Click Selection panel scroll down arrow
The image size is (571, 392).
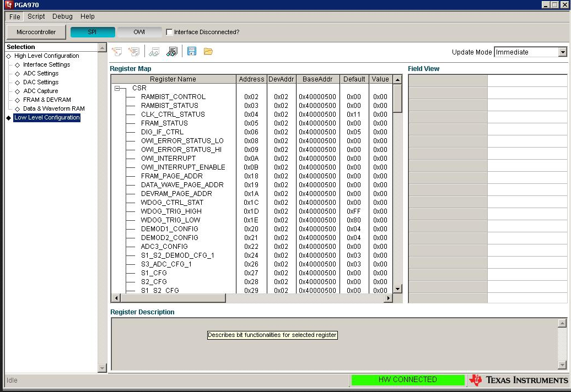coord(102,368)
